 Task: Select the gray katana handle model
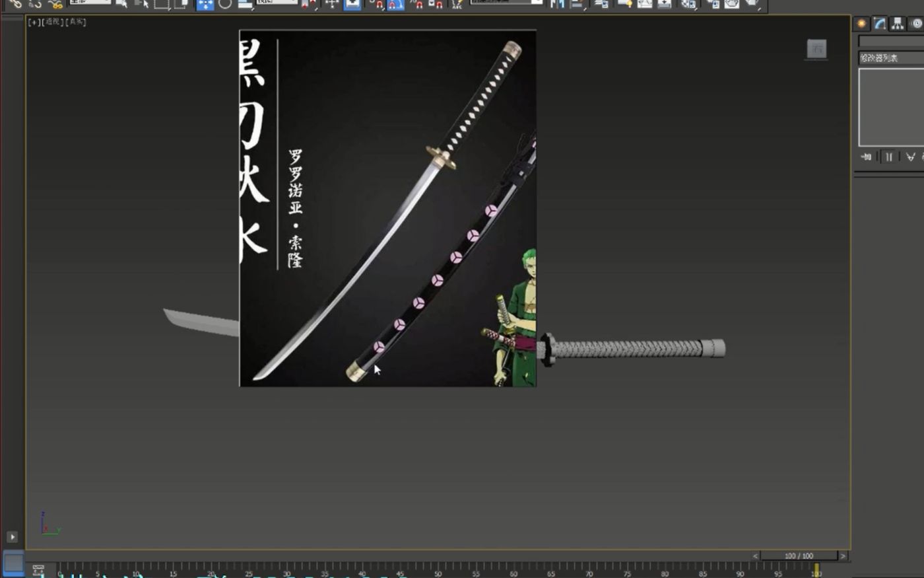click(632, 349)
